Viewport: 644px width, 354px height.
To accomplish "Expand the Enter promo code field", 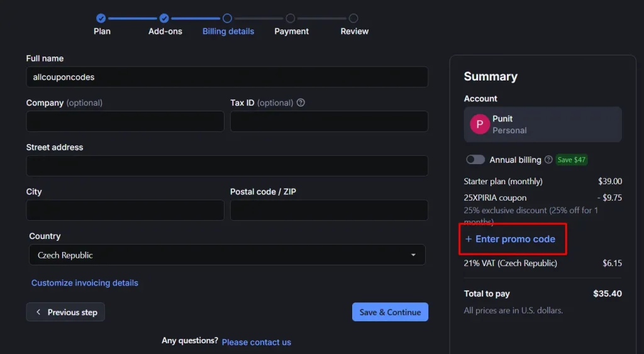I will [x=510, y=239].
